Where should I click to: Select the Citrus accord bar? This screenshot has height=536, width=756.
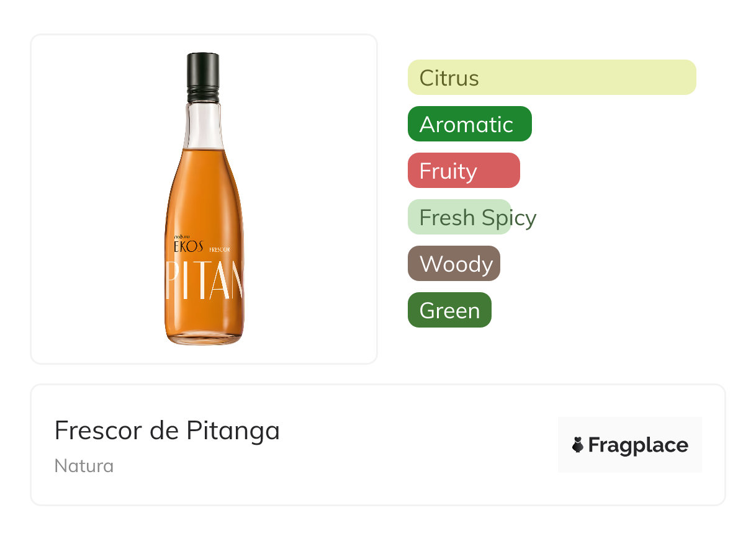point(551,78)
